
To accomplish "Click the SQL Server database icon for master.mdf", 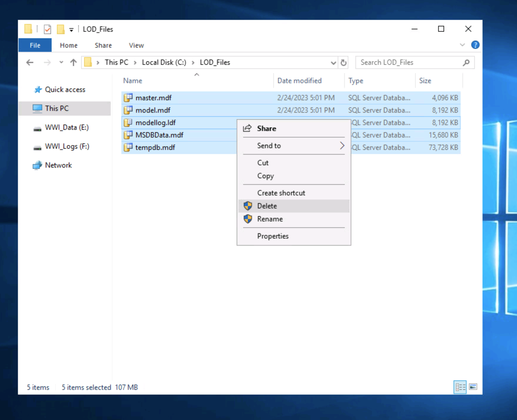I will tap(128, 97).
